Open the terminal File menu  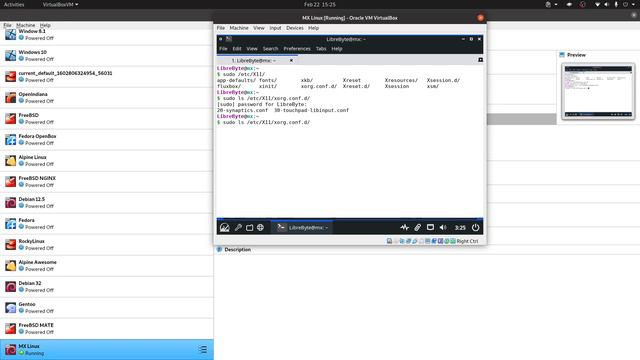click(223, 49)
